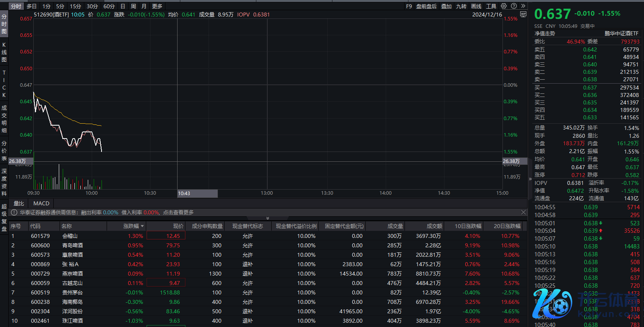Toggle 盘前盘后 pre/post-market display
The image size is (644, 327).
coord(426,6)
